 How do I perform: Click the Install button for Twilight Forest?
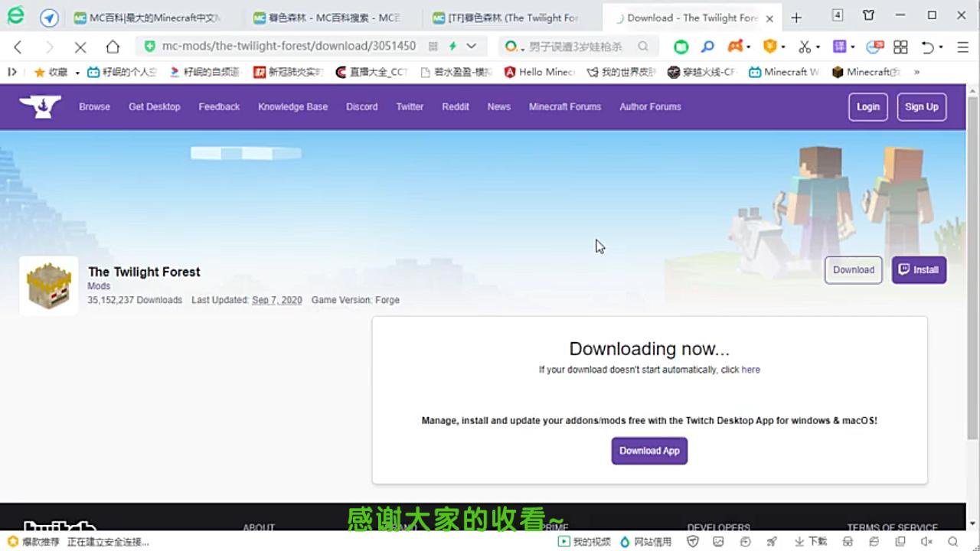click(x=919, y=269)
